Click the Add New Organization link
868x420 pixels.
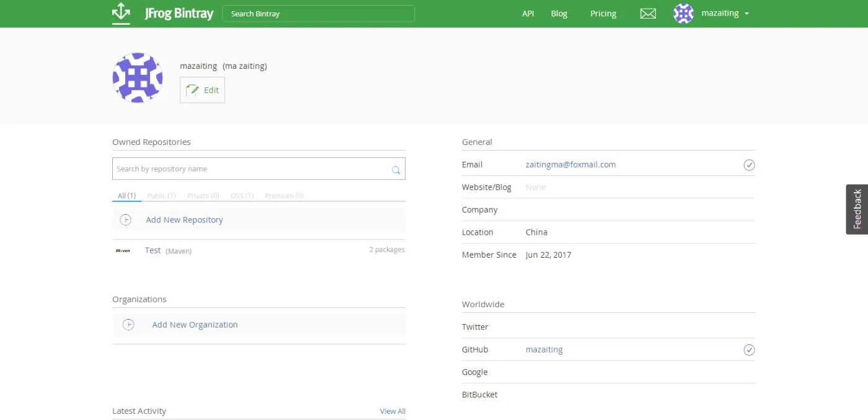pos(195,325)
